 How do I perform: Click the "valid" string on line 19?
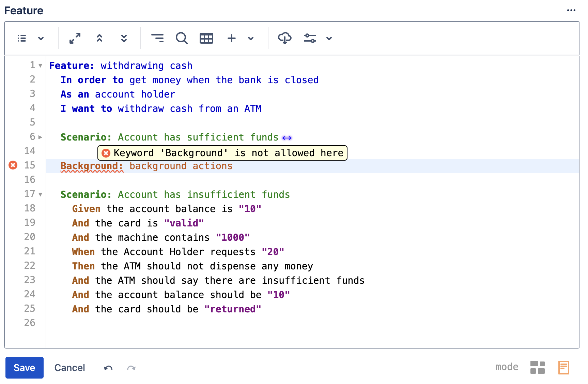(184, 223)
